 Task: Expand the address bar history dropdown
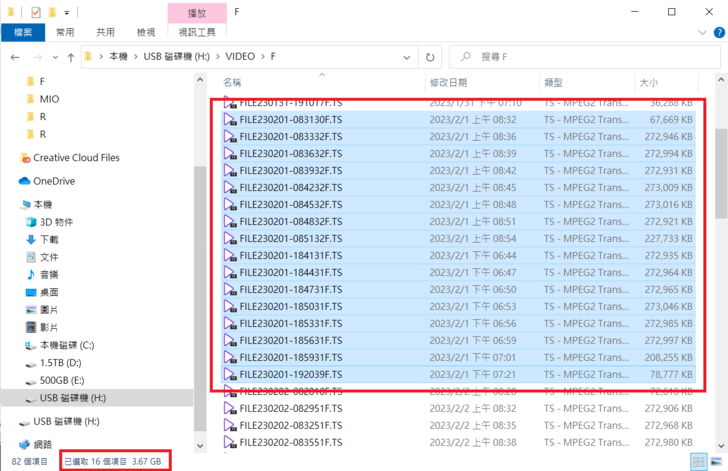[x=407, y=57]
